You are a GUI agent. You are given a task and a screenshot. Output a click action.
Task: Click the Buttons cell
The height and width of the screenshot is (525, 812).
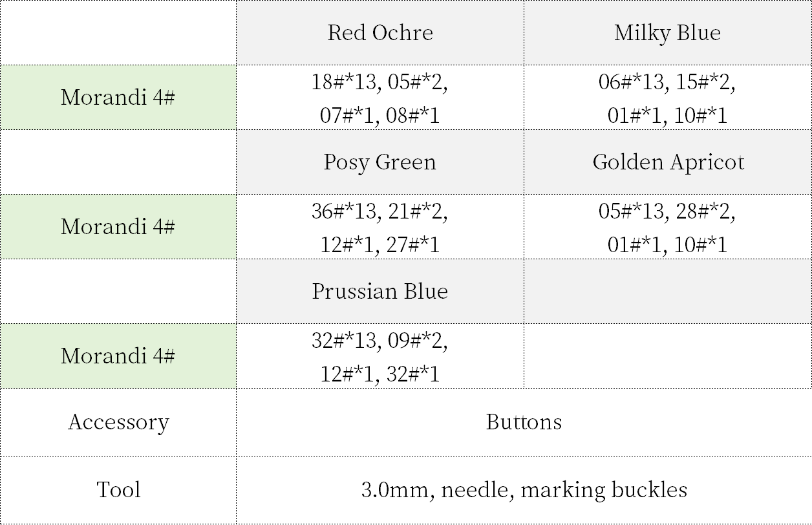click(524, 422)
